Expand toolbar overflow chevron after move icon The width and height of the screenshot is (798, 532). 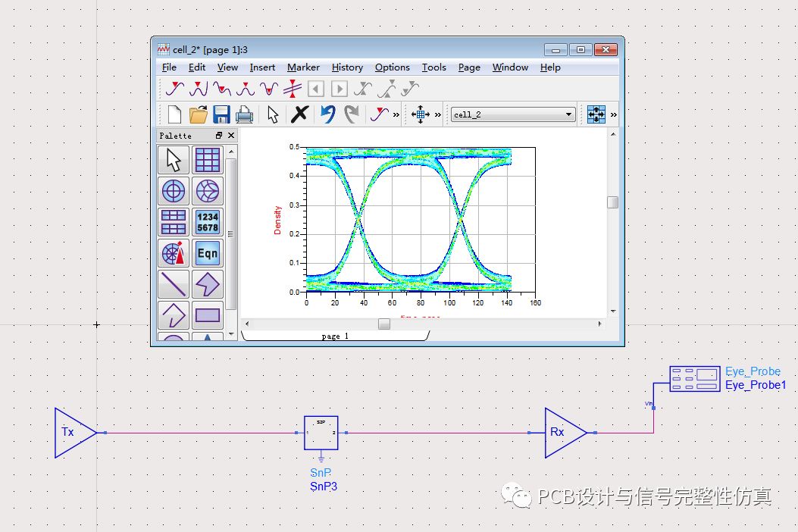(x=438, y=115)
